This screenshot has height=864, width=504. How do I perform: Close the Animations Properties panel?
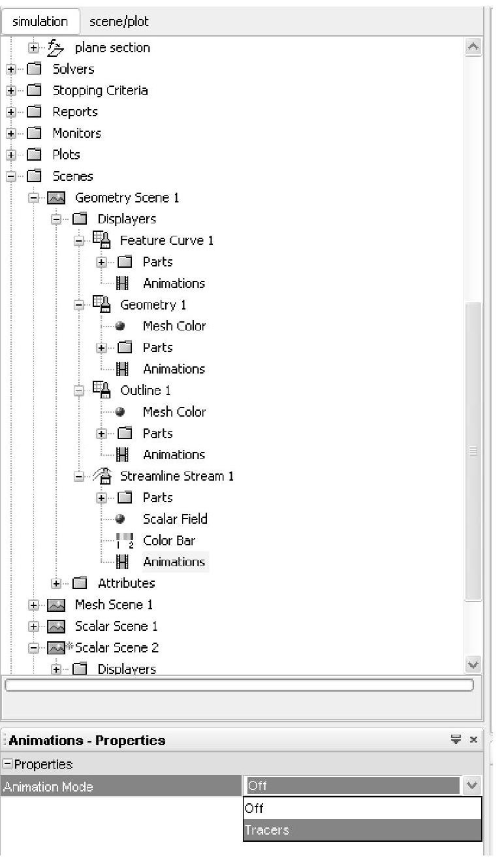(473, 740)
